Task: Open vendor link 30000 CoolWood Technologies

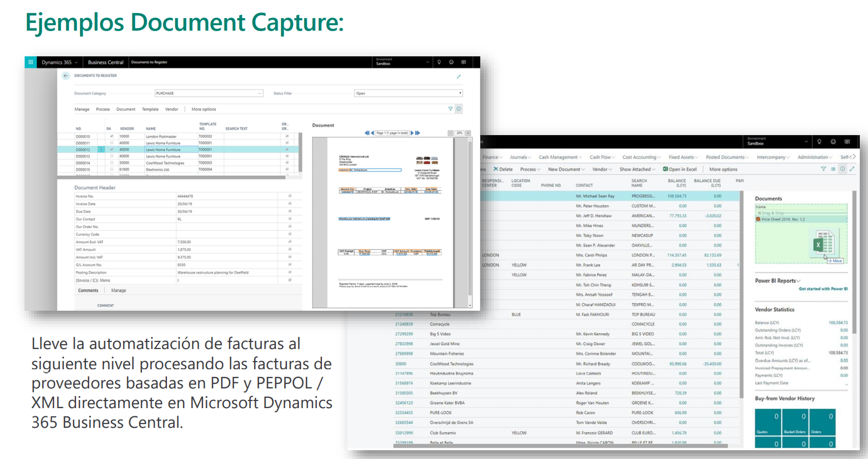Action: pyautogui.click(x=401, y=364)
